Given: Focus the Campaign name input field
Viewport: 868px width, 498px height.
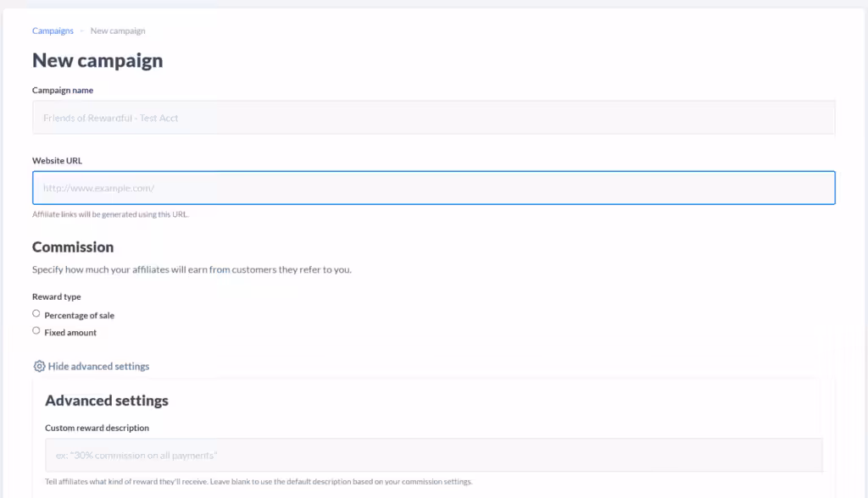Looking at the screenshot, I should [433, 118].
